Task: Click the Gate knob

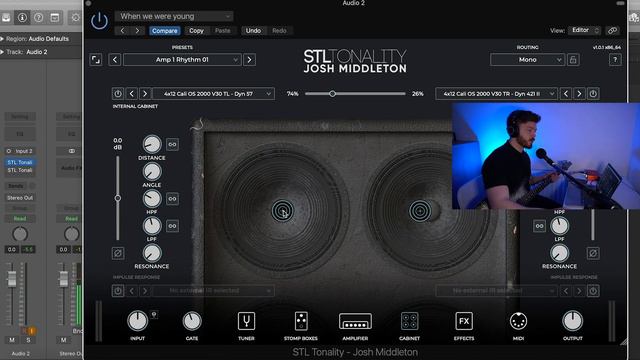Action: [x=192, y=321]
